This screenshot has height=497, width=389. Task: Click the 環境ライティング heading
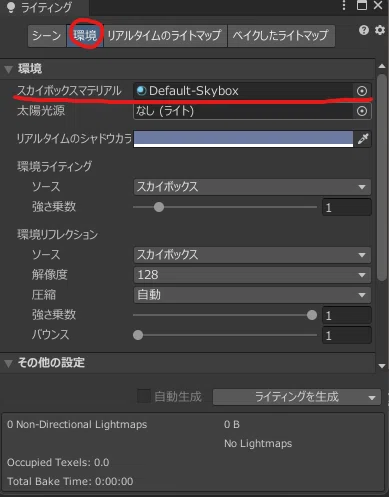click(x=54, y=166)
